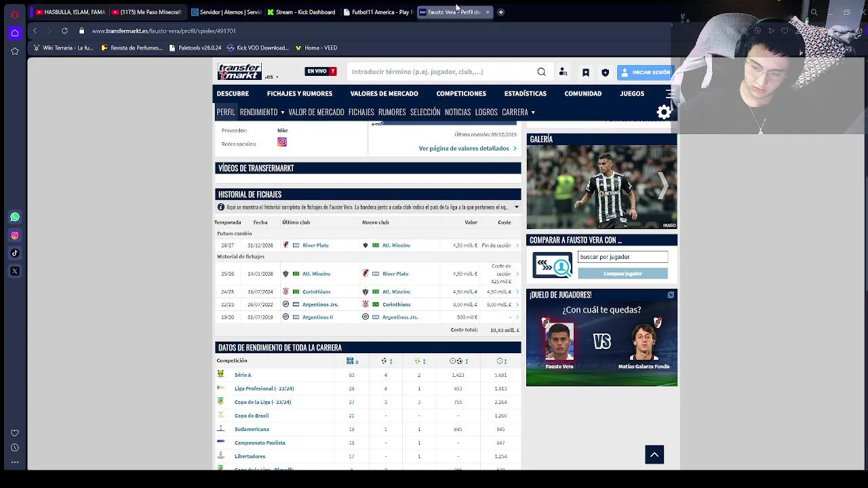This screenshot has height=488, width=868.
Task: Click the Transfermarkt logo
Action: (x=239, y=71)
